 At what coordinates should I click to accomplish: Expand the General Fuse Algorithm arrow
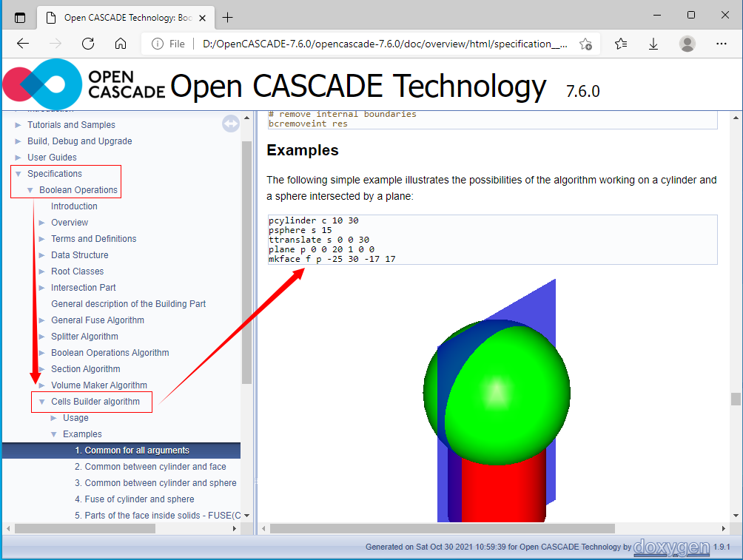tap(41, 320)
